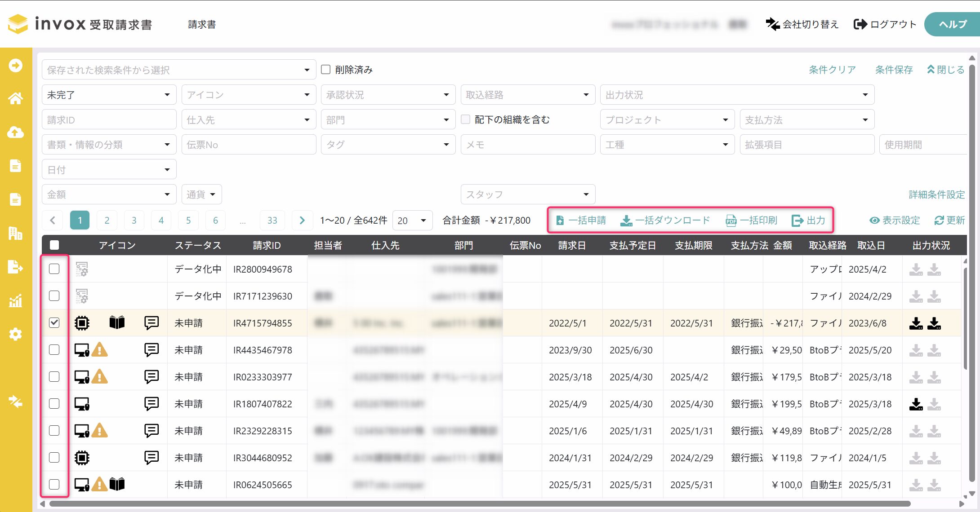Viewport: 980px width, 512px height.
Task: Click the comment icon on row IR4435467978
Action: tap(151, 349)
